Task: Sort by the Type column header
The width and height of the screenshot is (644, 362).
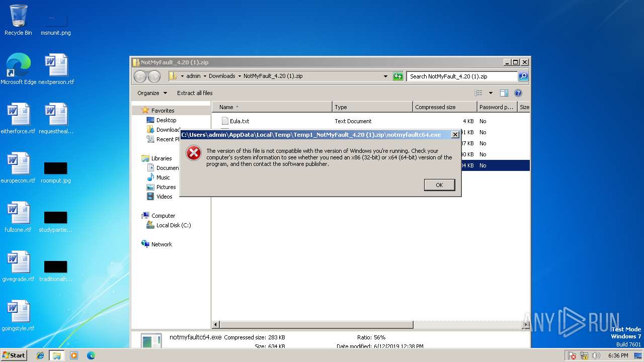Action: pyautogui.click(x=372, y=107)
